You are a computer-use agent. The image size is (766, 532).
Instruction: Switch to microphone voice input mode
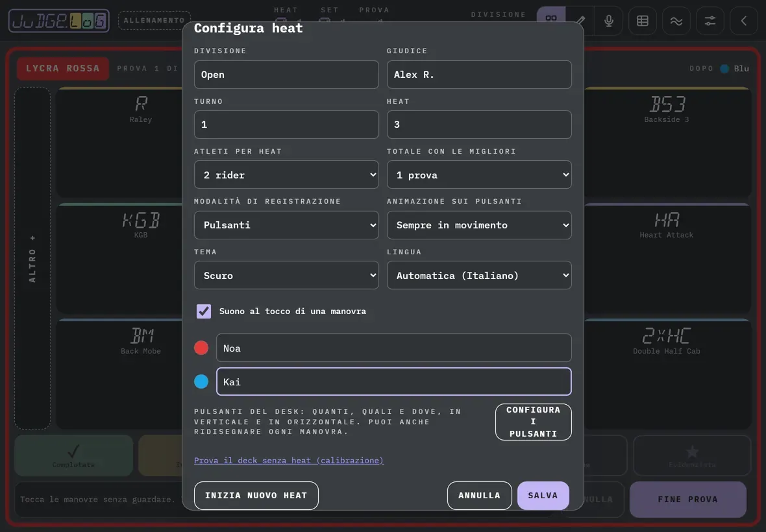(609, 21)
